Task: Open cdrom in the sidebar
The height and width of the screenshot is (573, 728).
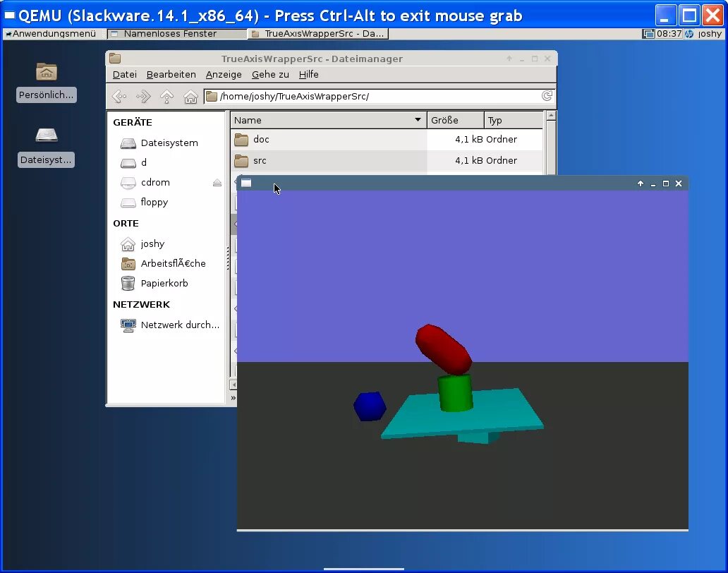Action: click(x=155, y=183)
